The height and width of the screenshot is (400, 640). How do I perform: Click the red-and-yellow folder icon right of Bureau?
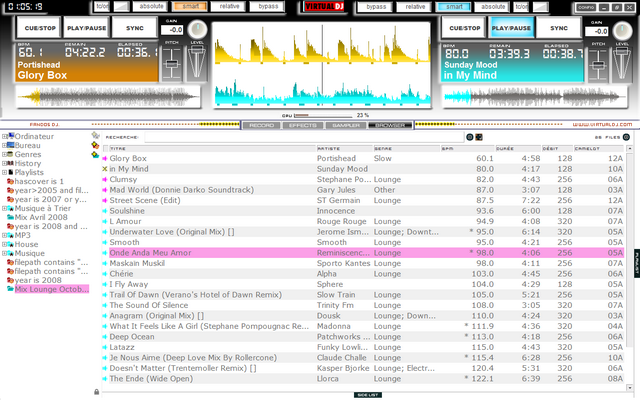[x=95, y=145]
